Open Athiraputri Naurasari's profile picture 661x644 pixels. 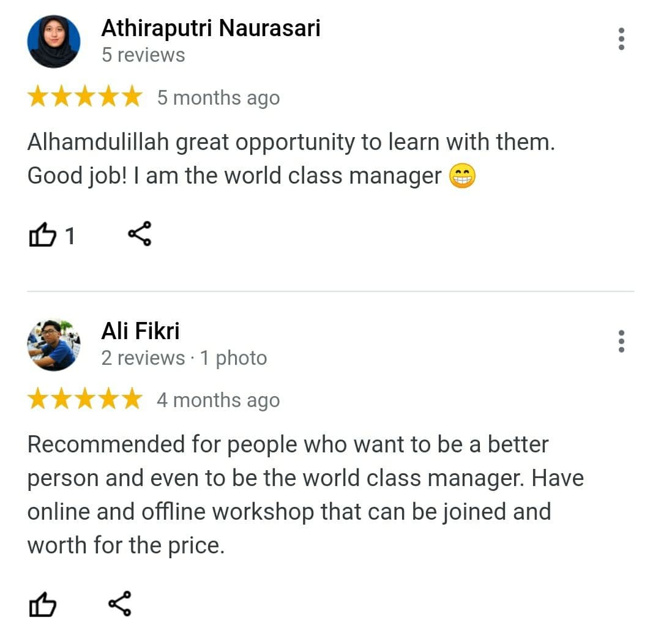click(53, 42)
